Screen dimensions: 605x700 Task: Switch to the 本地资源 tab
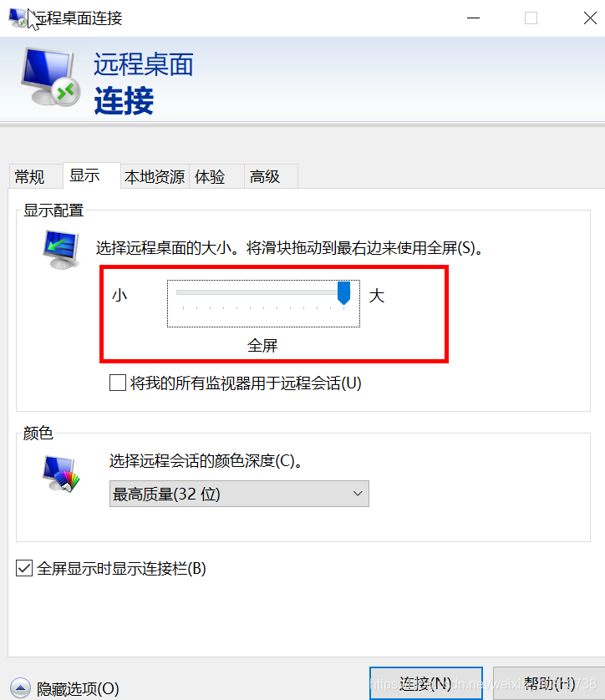[155, 177]
